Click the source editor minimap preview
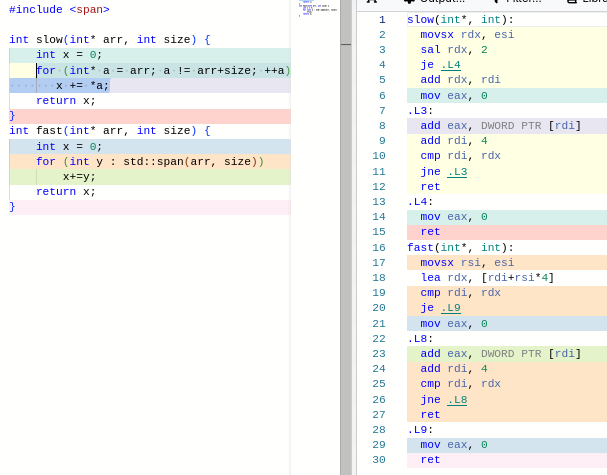The height and width of the screenshot is (475, 607). [316, 9]
